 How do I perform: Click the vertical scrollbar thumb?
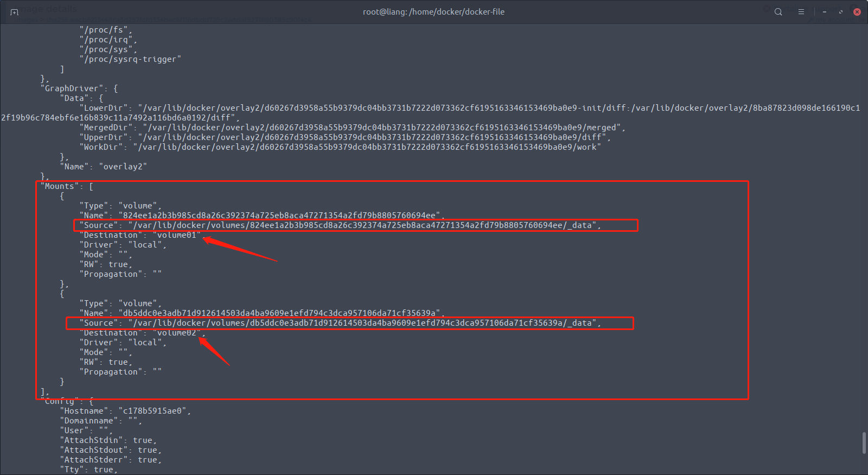click(x=864, y=442)
